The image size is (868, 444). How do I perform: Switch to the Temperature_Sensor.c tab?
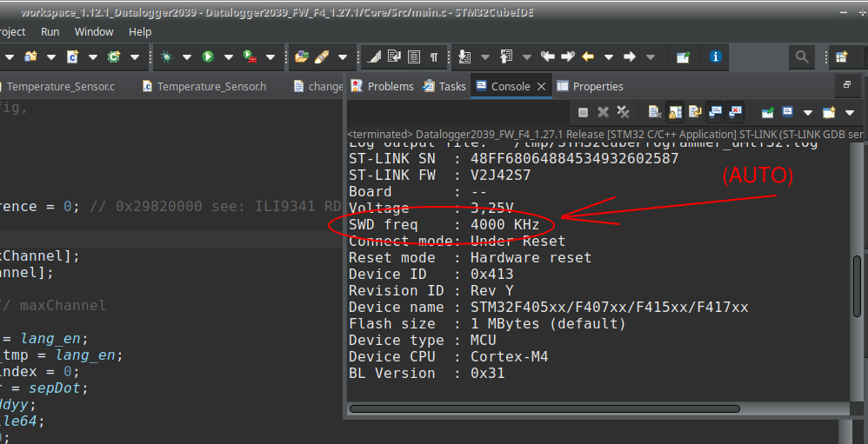[x=60, y=86]
